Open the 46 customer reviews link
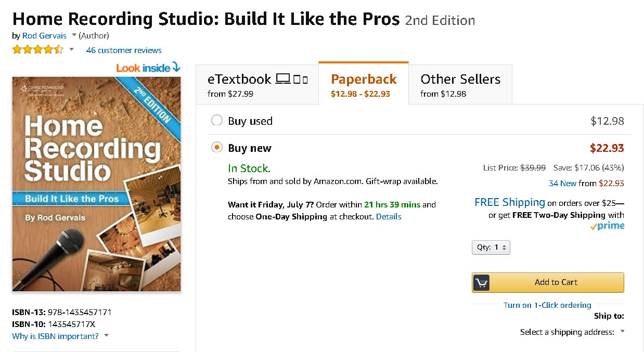Viewport: 644px width, 352px height. (x=124, y=50)
